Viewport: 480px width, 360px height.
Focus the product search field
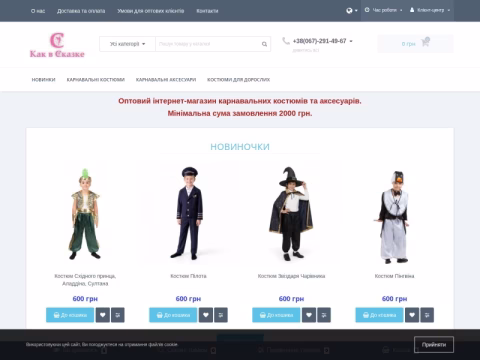click(x=207, y=44)
